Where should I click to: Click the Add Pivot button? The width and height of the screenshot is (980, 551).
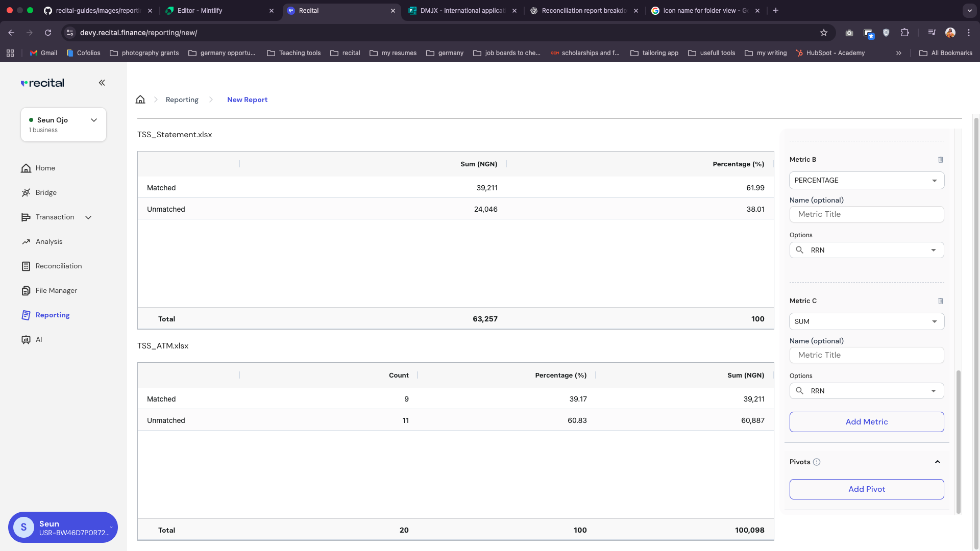(867, 489)
